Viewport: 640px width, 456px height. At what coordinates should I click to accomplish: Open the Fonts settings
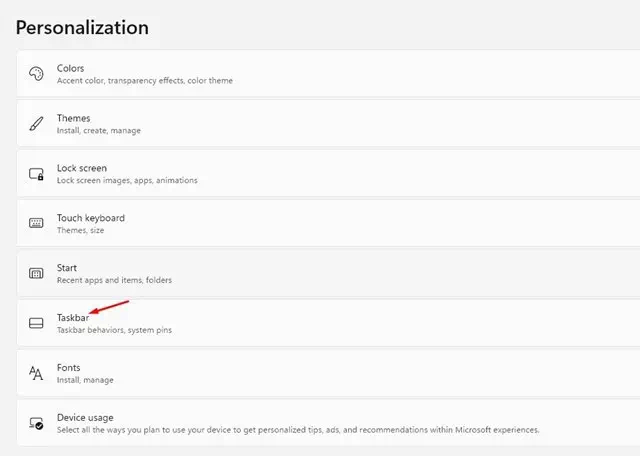tap(328, 373)
